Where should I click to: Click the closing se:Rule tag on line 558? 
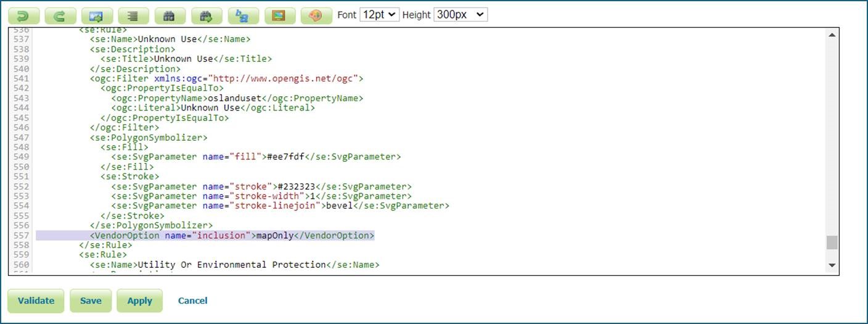(105, 246)
